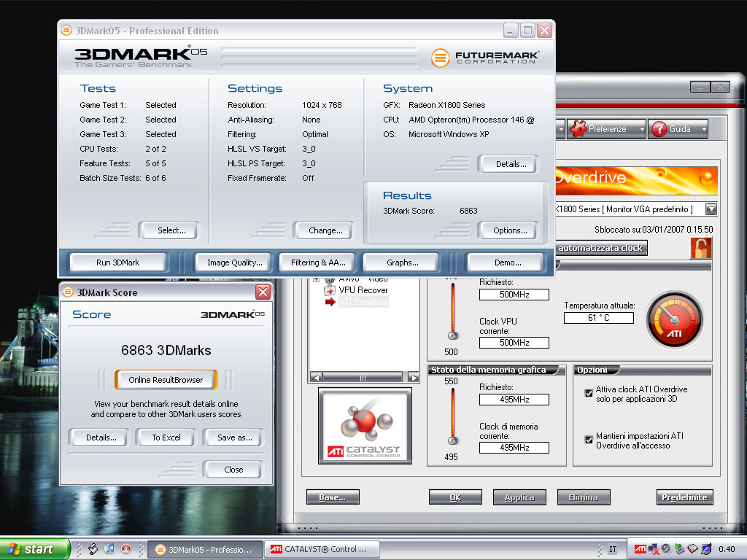Image resolution: width=747 pixels, height=560 pixels.
Task: Select VPU Recover tree item
Action: [363, 290]
